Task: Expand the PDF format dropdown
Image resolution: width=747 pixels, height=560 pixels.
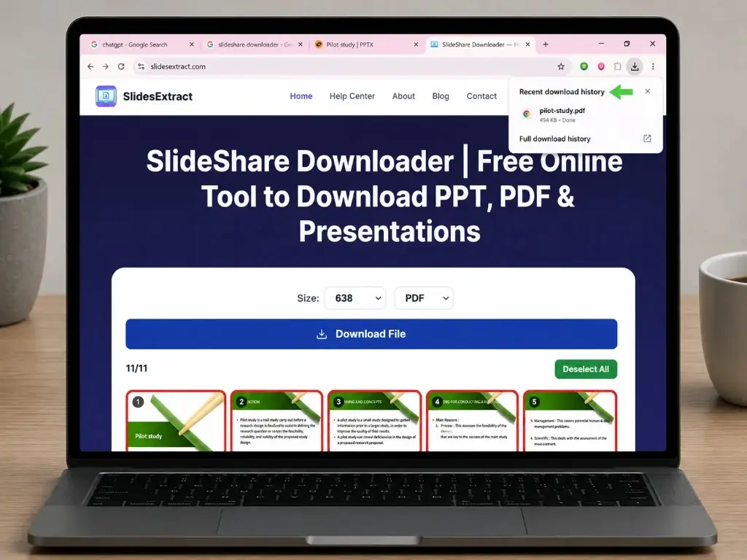Action: (424, 298)
